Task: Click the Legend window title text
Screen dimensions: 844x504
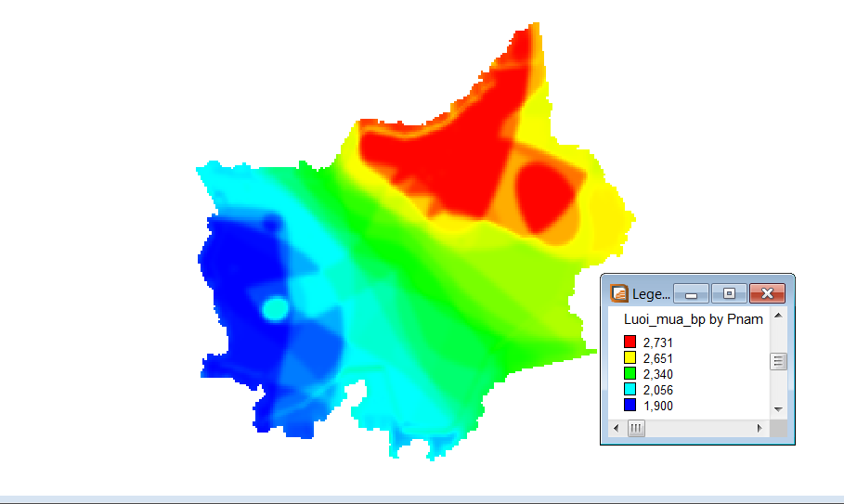Action: [x=651, y=294]
